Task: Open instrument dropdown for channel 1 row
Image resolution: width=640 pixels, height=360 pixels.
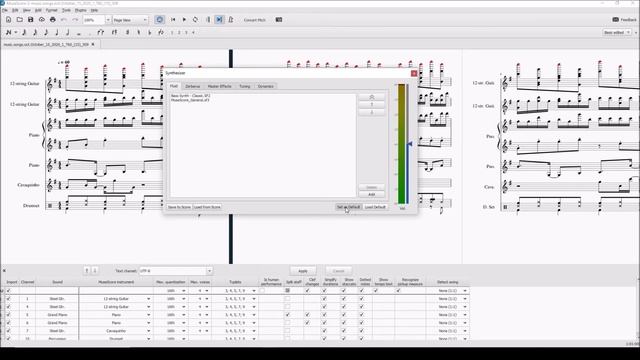Action: click(149, 299)
